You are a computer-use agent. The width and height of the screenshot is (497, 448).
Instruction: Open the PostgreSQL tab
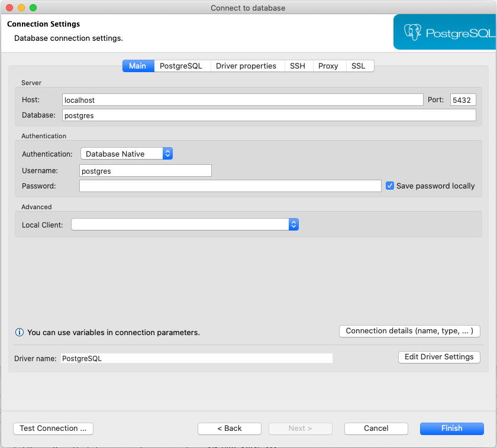click(x=181, y=66)
